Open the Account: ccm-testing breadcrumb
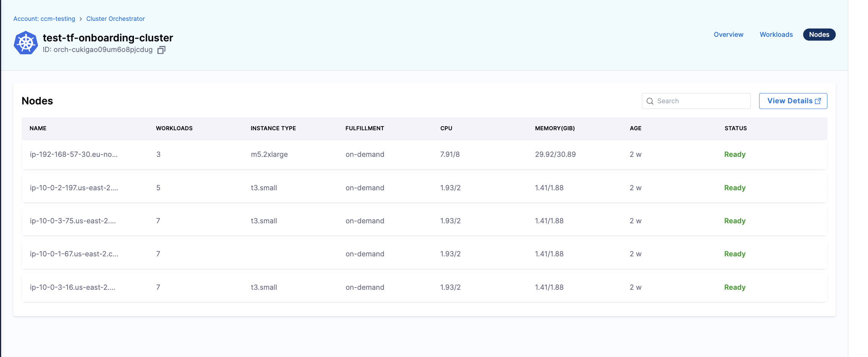The height and width of the screenshot is (357, 868). click(44, 19)
